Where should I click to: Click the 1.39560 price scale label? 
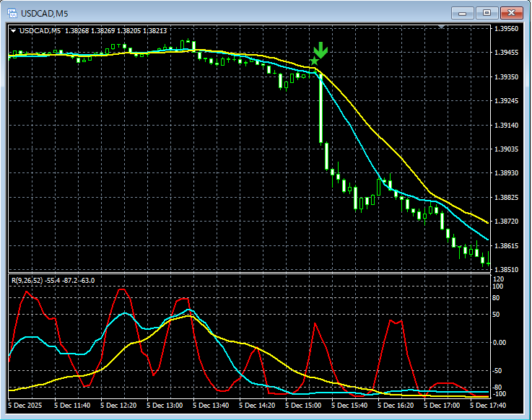pyautogui.click(x=507, y=29)
